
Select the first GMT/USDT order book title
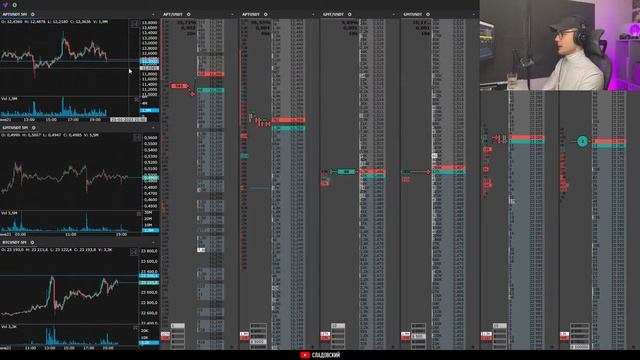(333, 14)
